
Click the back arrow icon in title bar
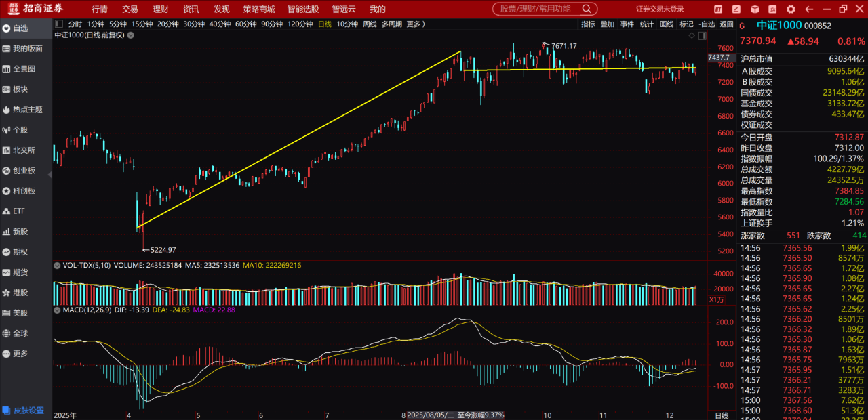pyautogui.click(x=808, y=9)
